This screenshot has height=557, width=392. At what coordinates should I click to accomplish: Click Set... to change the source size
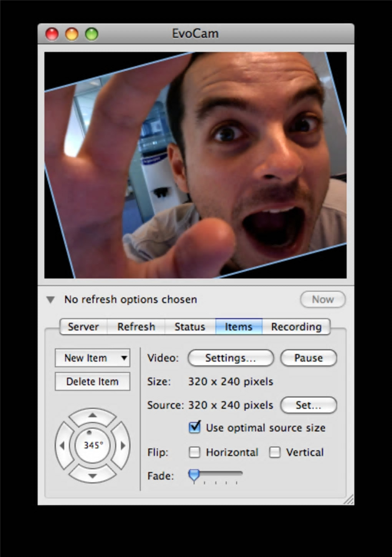pyautogui.click(x=309, y=405)
